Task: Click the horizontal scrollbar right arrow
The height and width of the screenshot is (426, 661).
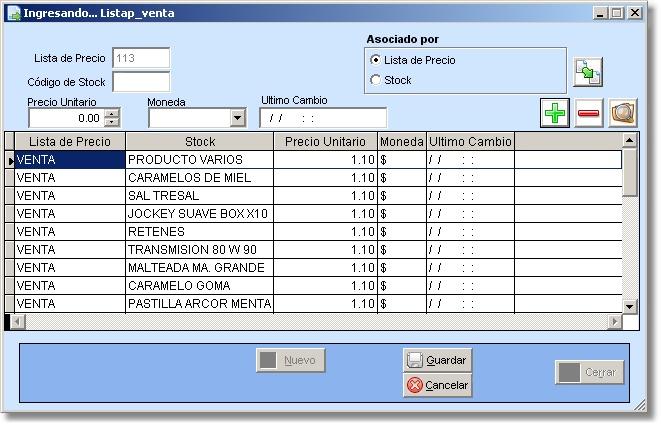Action: [x=615, y=322]
